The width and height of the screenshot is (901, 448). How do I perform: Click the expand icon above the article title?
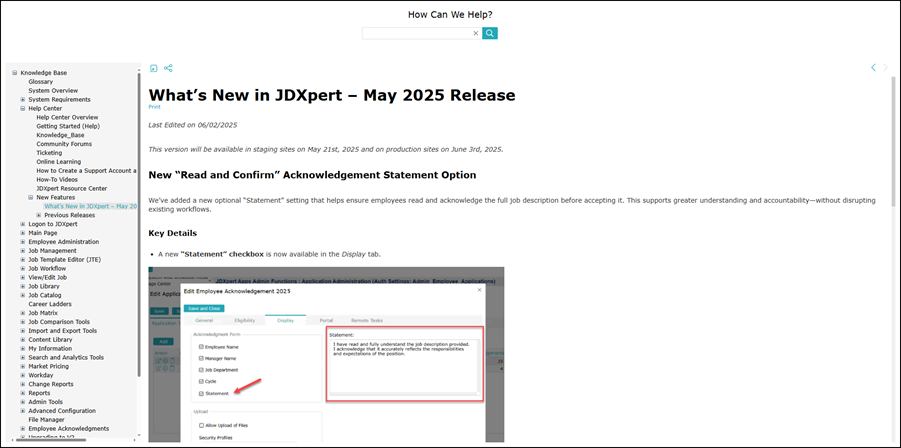154,68
